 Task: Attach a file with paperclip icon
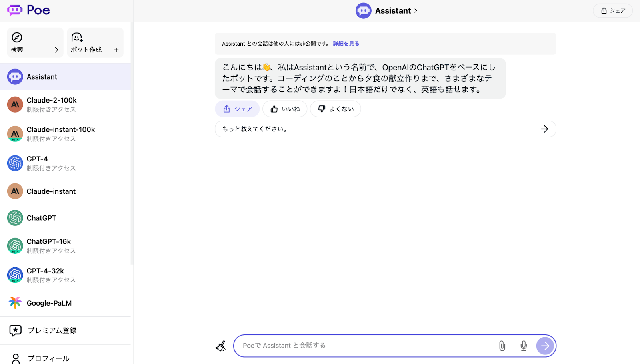[502, 346]
